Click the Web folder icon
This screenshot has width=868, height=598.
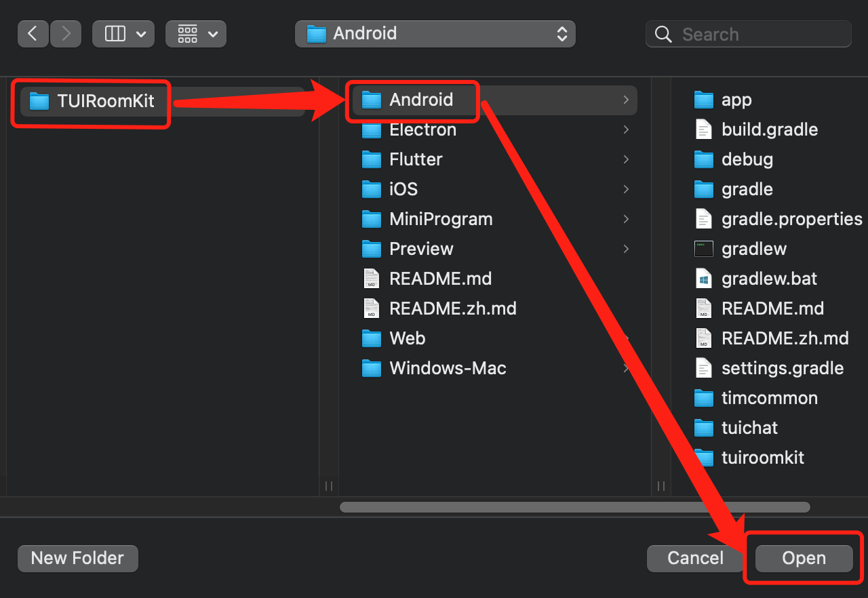372,338
